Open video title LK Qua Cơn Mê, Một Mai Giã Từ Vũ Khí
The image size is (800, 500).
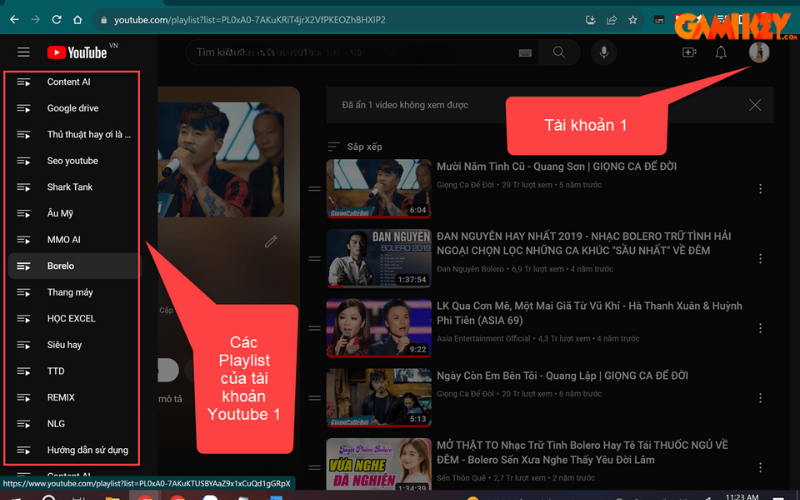click(589, 313)
